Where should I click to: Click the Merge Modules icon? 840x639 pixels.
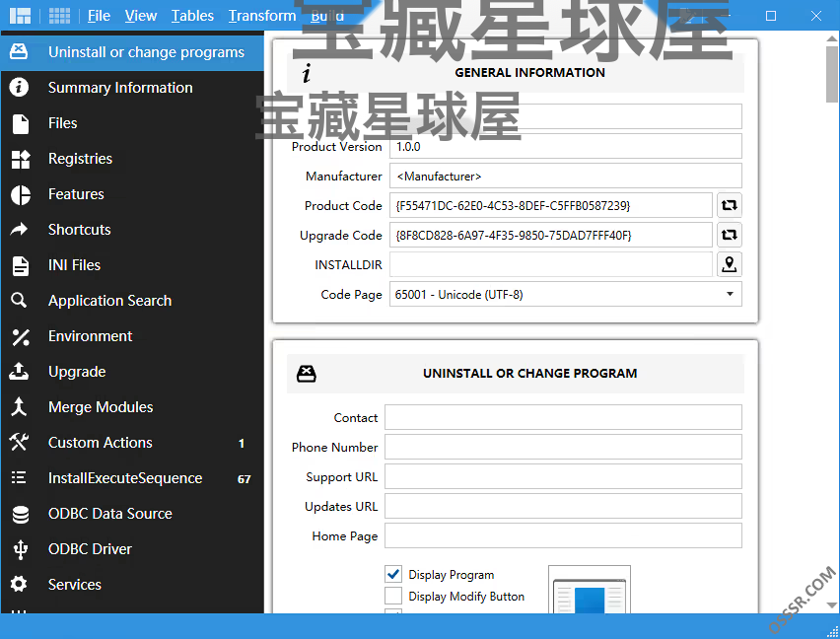19,406
